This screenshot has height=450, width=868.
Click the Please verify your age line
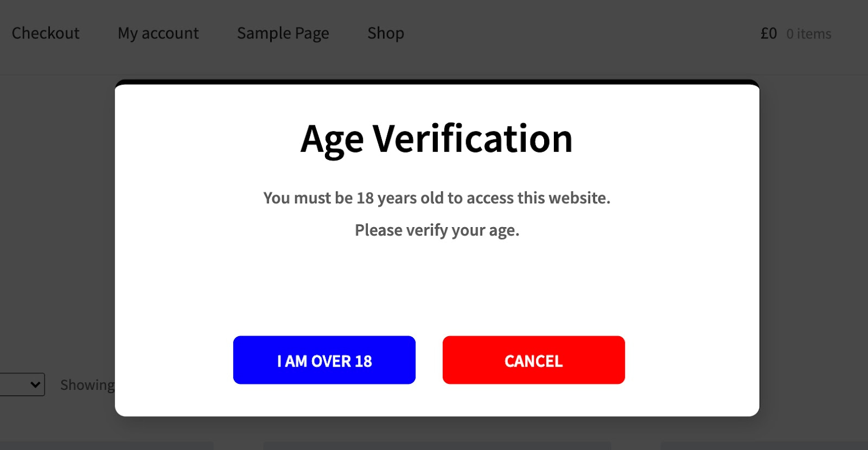(x=436, y=230)
